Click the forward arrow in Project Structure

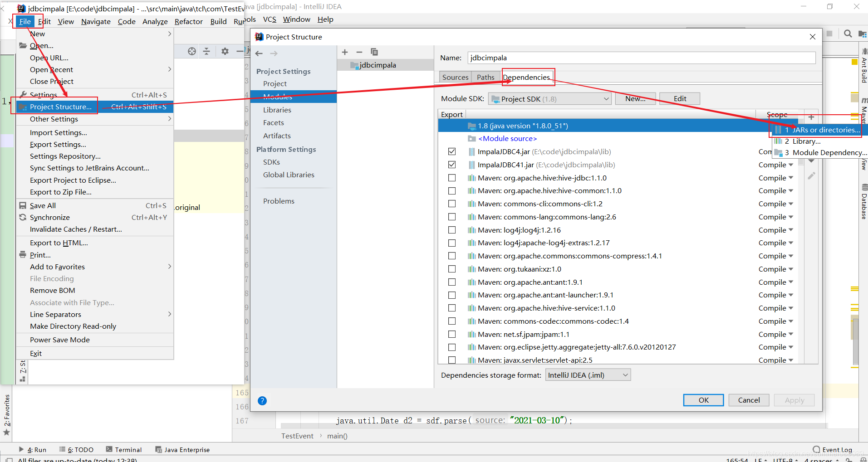point(274,53)
